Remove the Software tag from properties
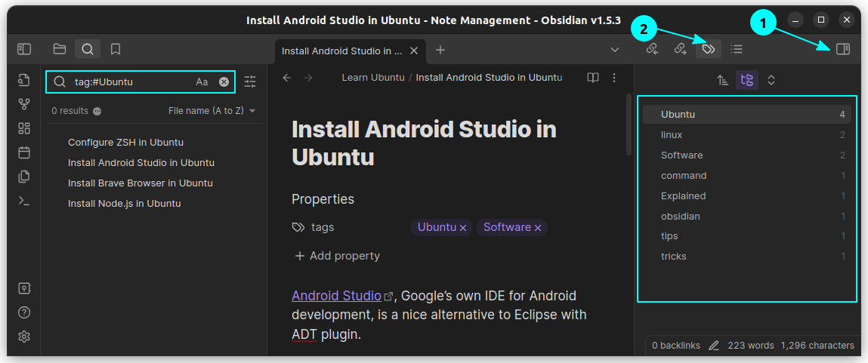This screenshot has height=363, width=868. tap(538, 227)
